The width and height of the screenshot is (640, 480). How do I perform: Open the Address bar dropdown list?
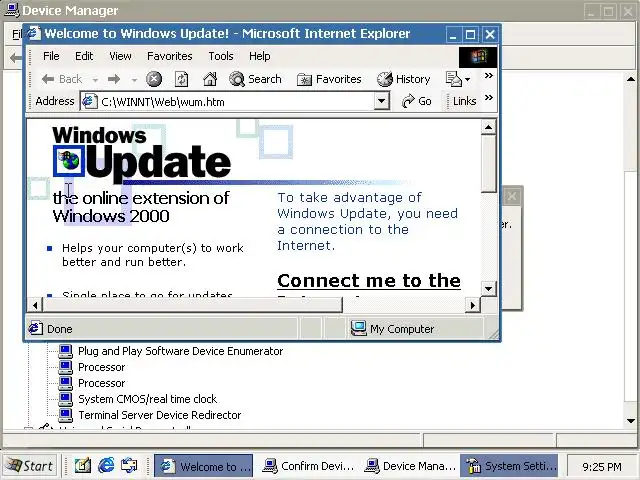click(381, 100)
